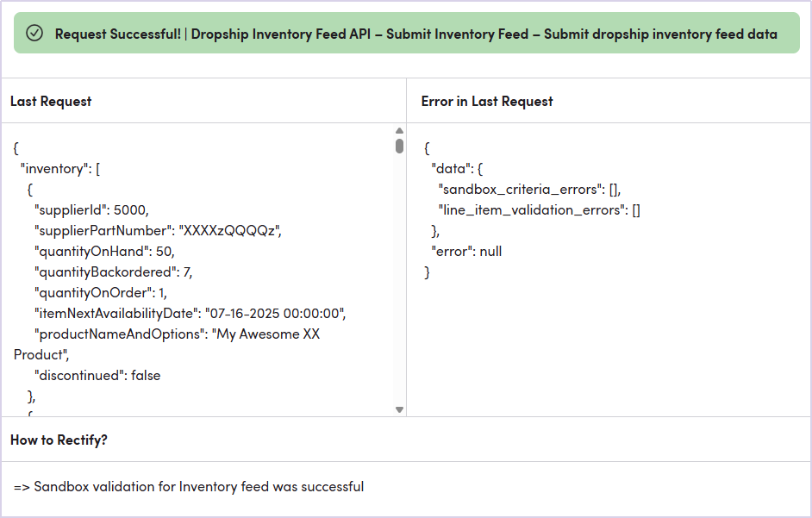The height and width of the screenshot is (518, 812).
Task: Click the Error in Last Request header
Action: click(x=487, y=101)
